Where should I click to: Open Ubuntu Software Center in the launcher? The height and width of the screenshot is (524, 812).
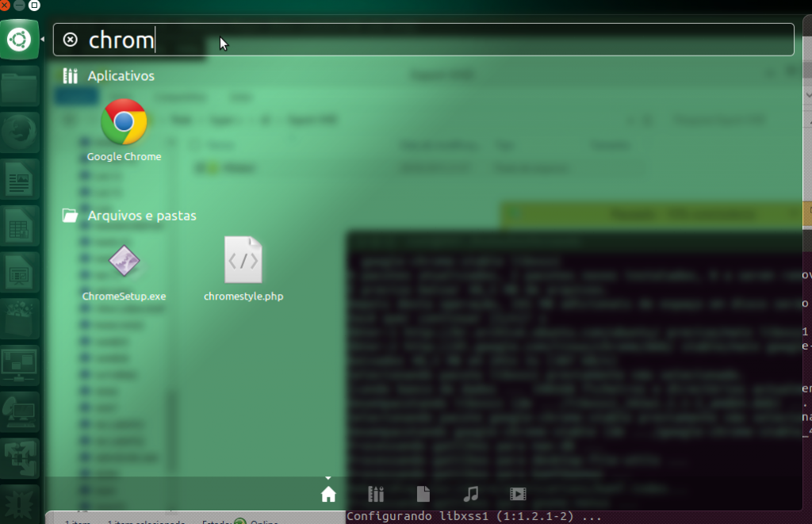coord(19,319)
